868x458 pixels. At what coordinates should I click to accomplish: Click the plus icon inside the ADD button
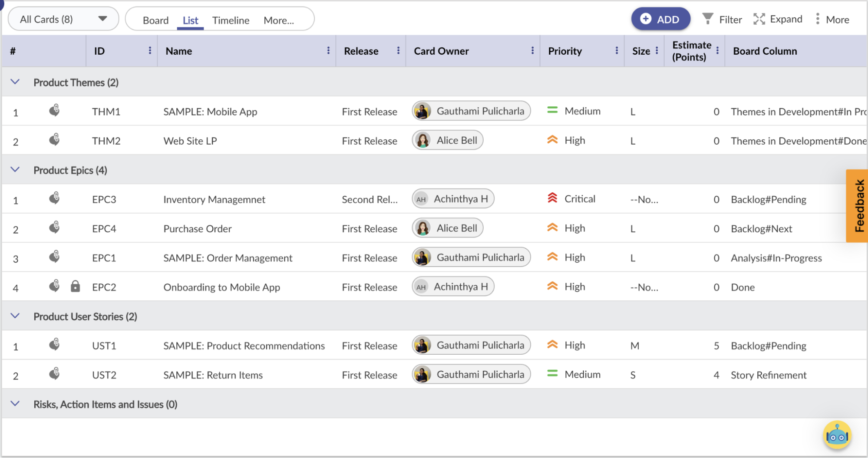coord(646,19)
